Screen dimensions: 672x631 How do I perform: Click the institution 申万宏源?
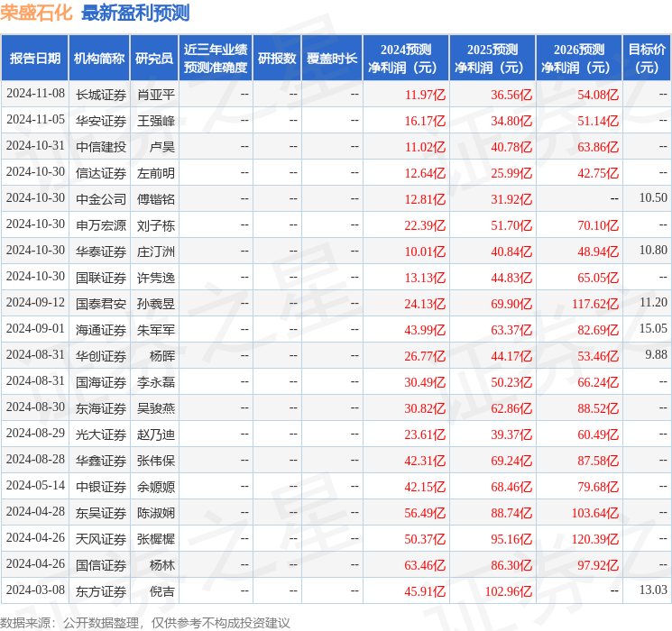(x=101, y=225)
